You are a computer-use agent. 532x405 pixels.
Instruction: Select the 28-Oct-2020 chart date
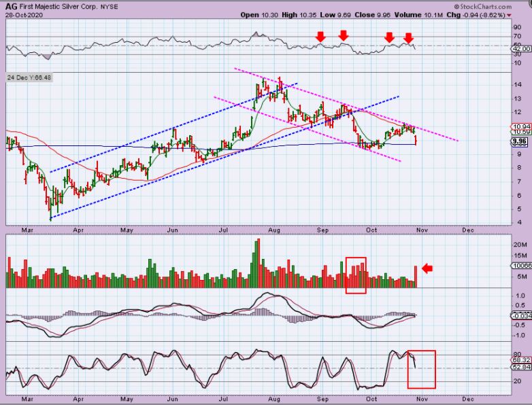pos(24,15)
